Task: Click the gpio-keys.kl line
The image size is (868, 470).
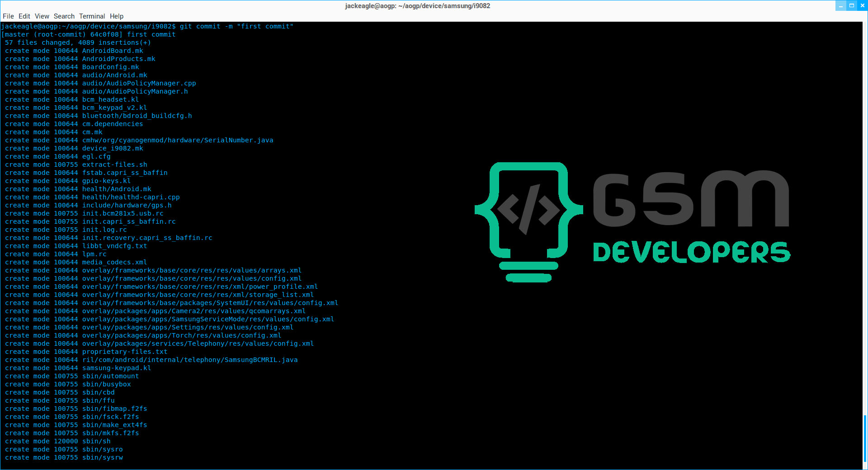Action: coord(68,181)
